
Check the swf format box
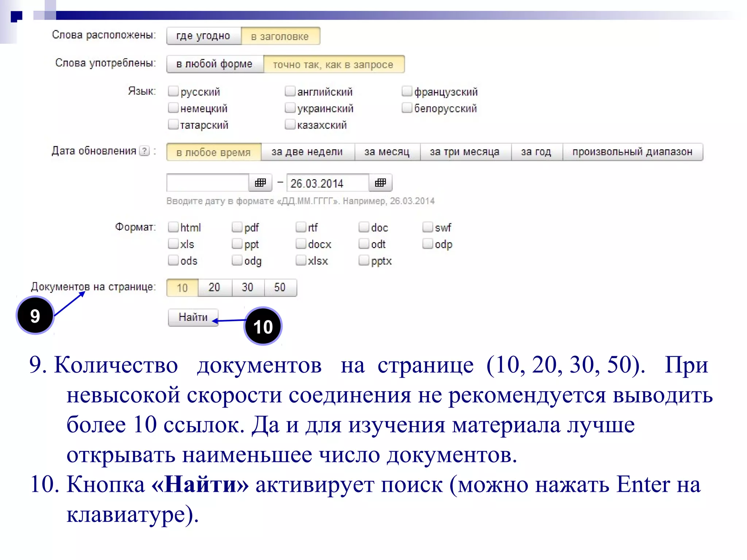[x=428, y=227]
